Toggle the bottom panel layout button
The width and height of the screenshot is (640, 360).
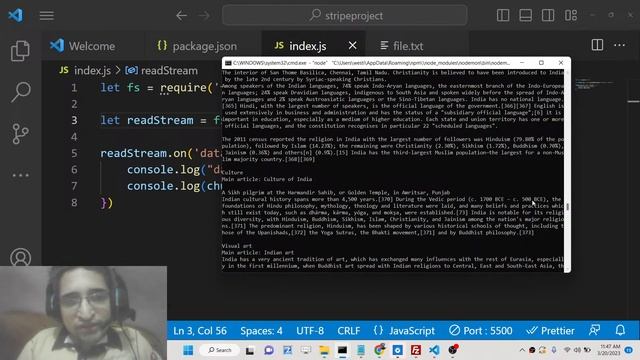click(525, 16)
